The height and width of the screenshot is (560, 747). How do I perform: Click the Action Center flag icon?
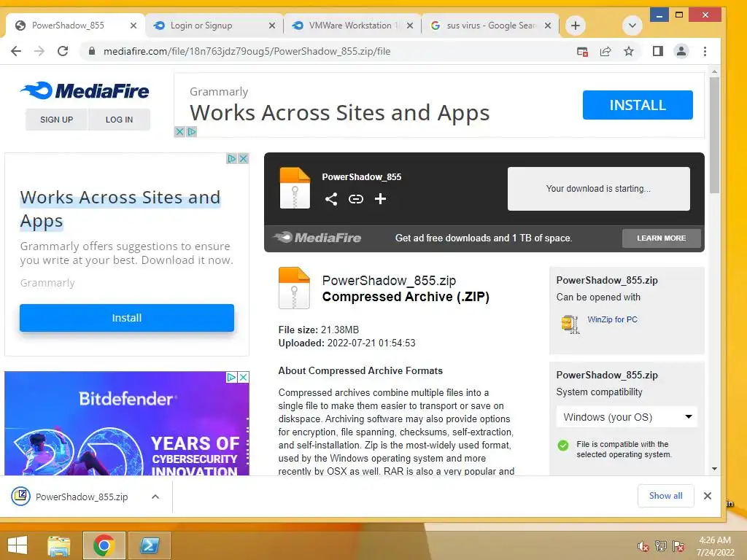678,547
